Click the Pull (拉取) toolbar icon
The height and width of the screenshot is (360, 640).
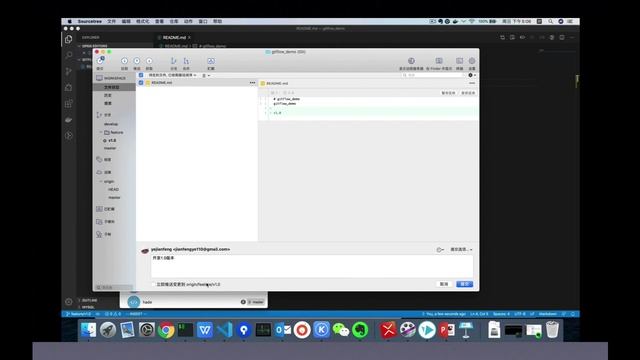124,61
